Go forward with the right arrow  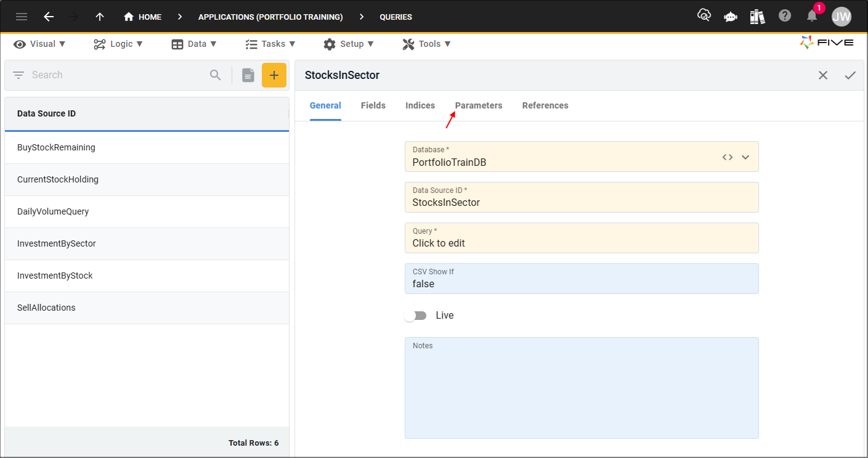coord(73,17)
